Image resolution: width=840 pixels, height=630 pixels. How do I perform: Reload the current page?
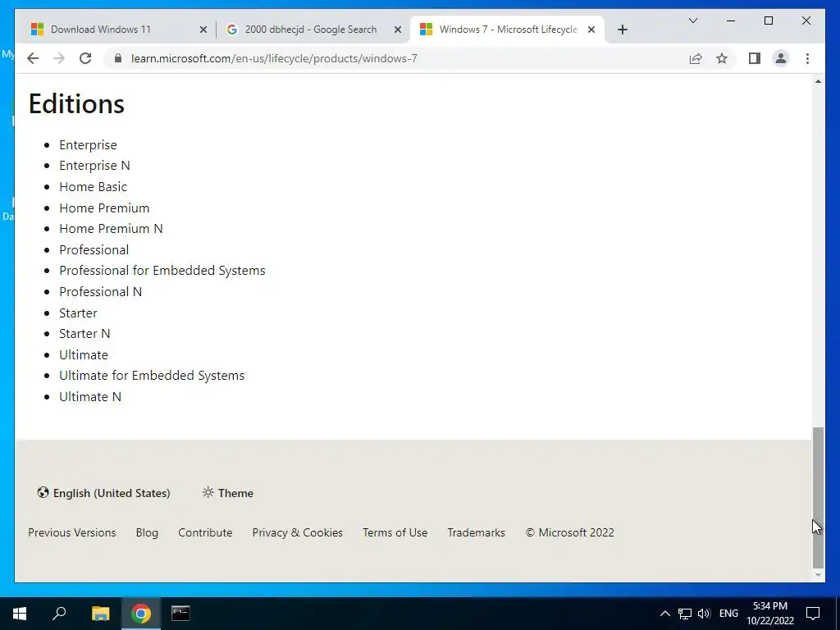coord(85,58)
